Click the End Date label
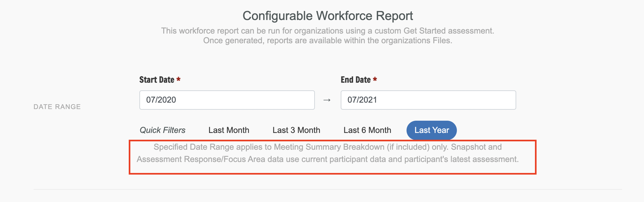644x202 pixels. coord(356,80)
